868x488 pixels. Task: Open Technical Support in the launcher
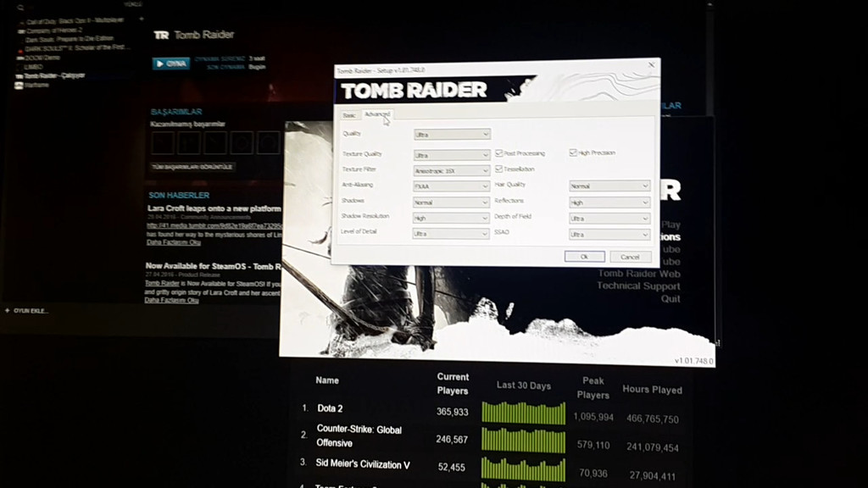coord(638,286)
